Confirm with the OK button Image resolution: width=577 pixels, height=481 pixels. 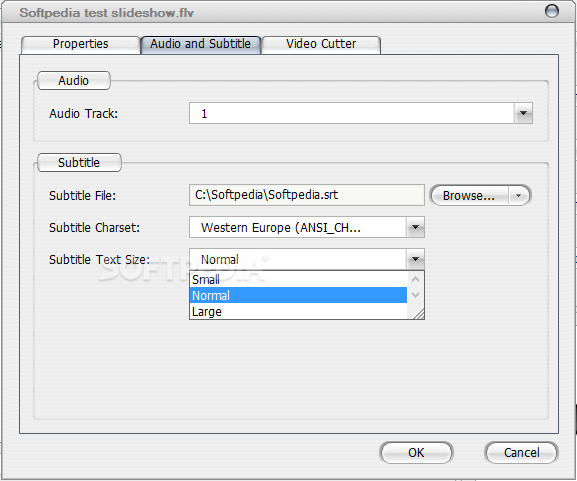(x=416, y=453)
